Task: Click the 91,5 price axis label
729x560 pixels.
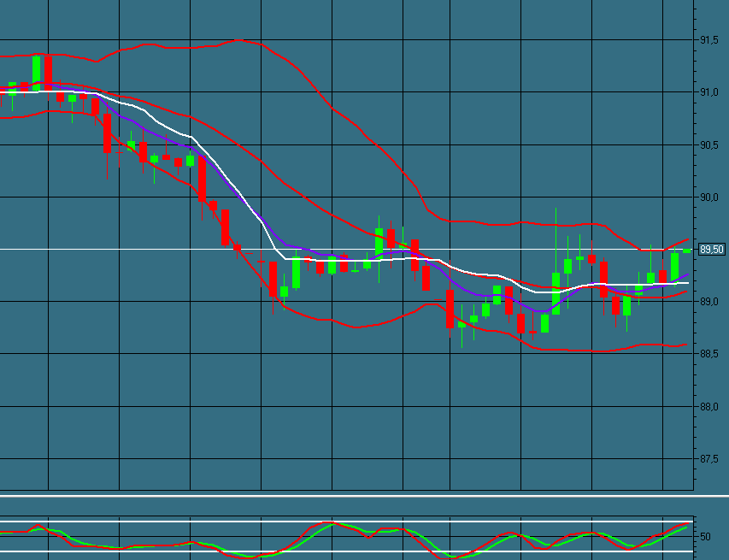Action: click(709, 40)
